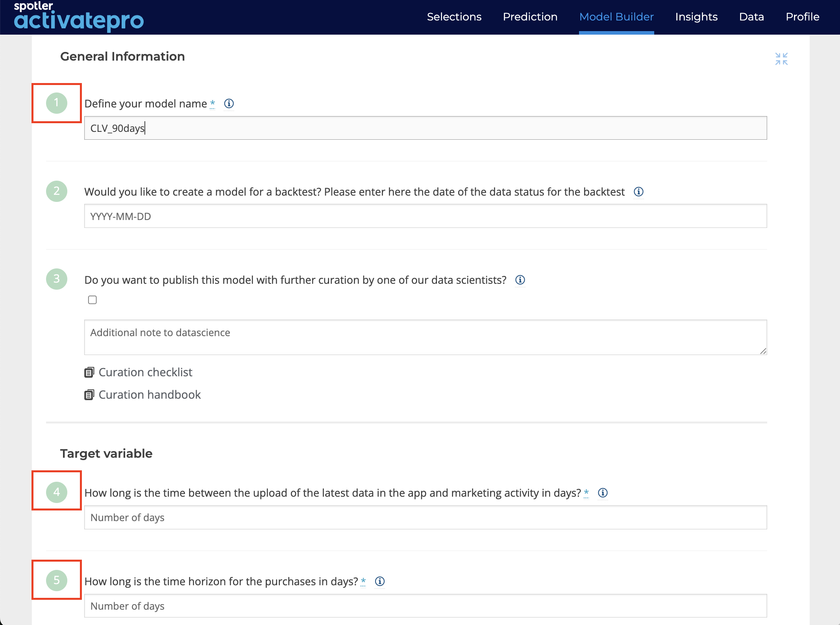Click the Additional note to datascience textarea
Screen dimensions: 840x625
click(426, 337)
